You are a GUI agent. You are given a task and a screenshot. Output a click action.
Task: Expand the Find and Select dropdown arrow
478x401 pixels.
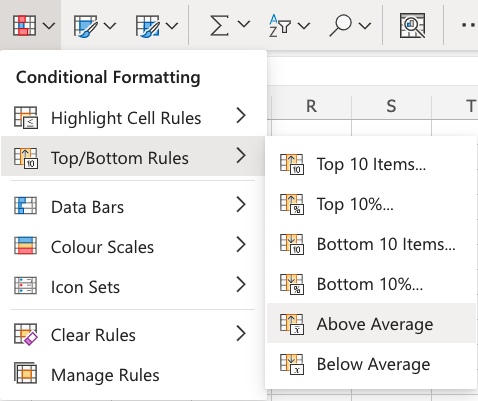365,26
